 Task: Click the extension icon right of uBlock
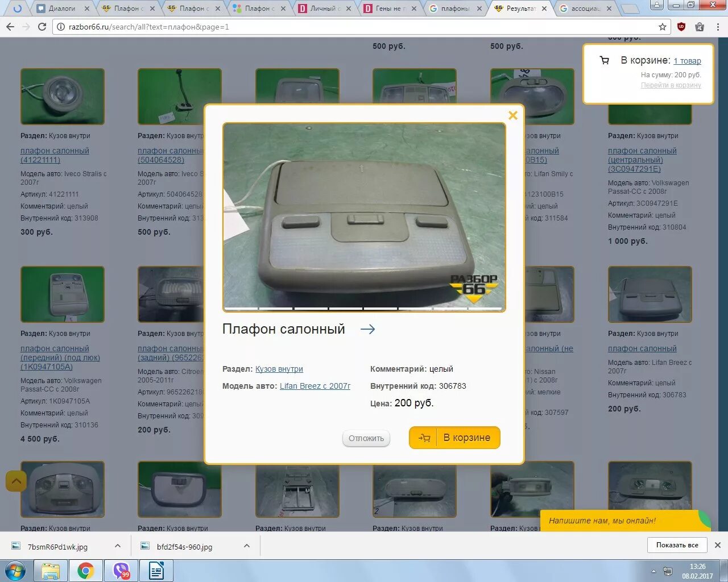700,27
